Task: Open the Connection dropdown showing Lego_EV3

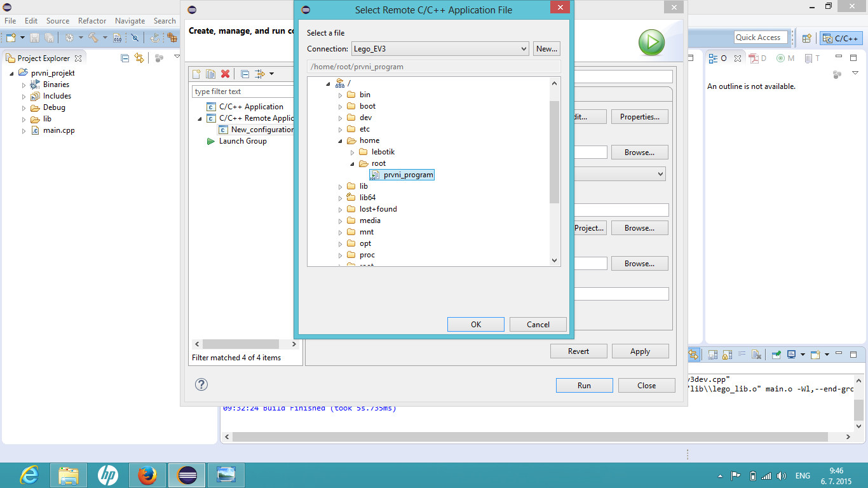Action: (x=440, y=49)
